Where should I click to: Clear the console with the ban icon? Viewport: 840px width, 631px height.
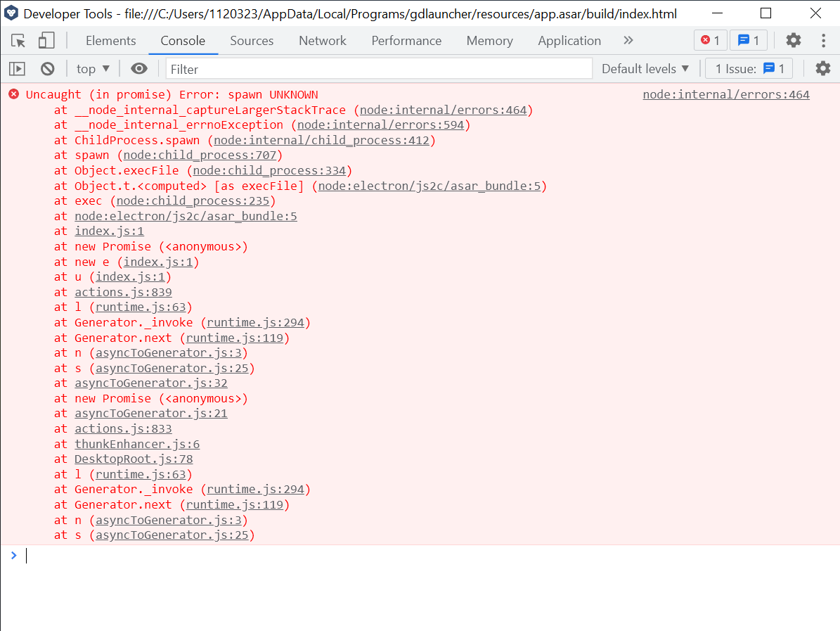pyautogui.click(x=48, y=69)
